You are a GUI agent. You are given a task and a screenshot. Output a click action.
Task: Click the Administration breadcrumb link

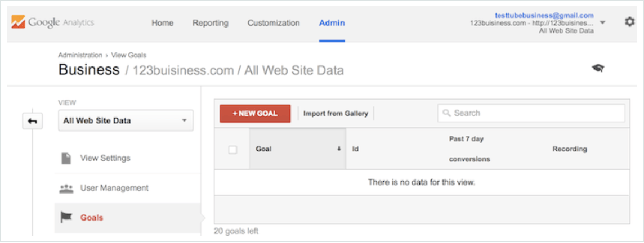pyautogui.click(x=80, y=55)
